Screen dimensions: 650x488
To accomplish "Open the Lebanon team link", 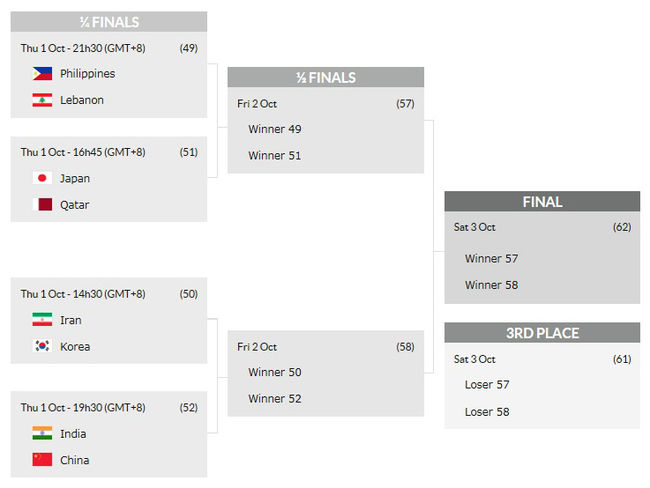I will pyautogui.click(x=82, y=100).
